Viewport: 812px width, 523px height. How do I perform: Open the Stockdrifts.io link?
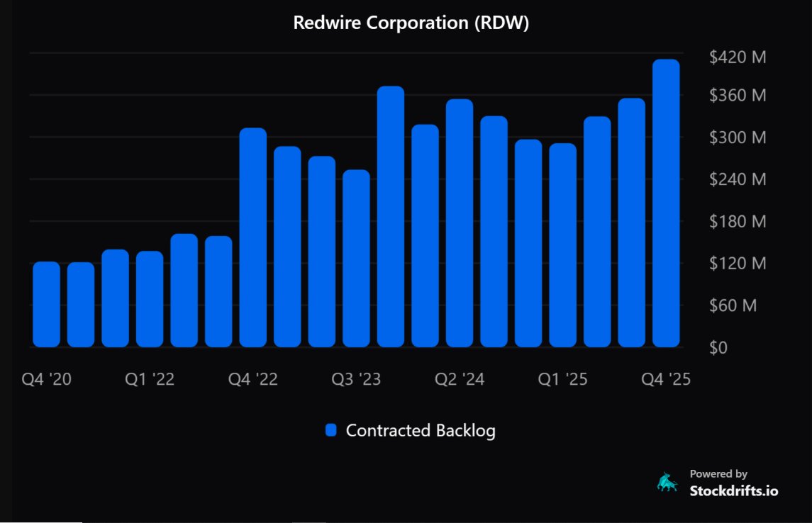733,491
